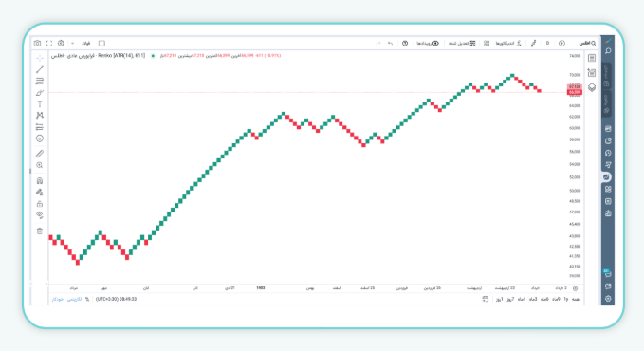Select the ruler measure tool

[40, 154]
